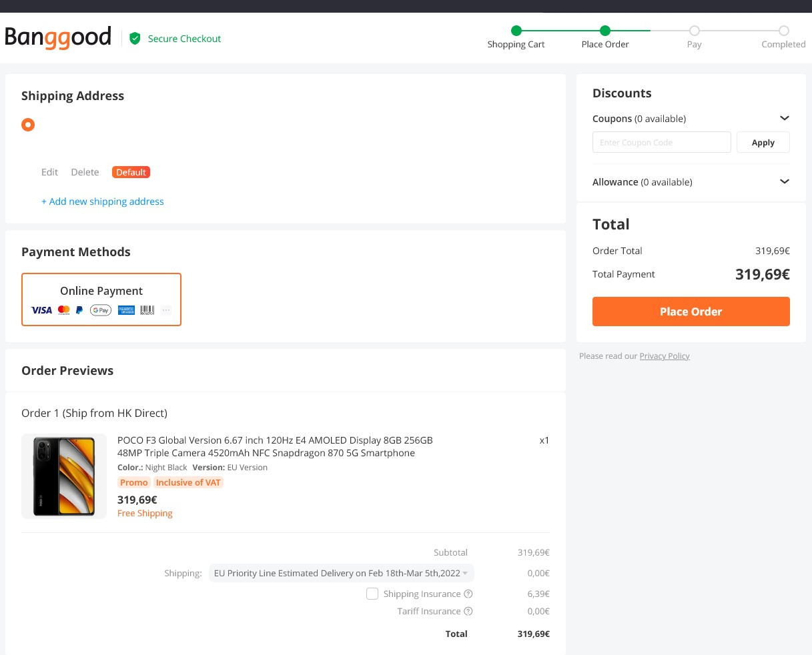Open the EU Priority Line shipping dropdown
Screen dimensions: 812x655
341,573
